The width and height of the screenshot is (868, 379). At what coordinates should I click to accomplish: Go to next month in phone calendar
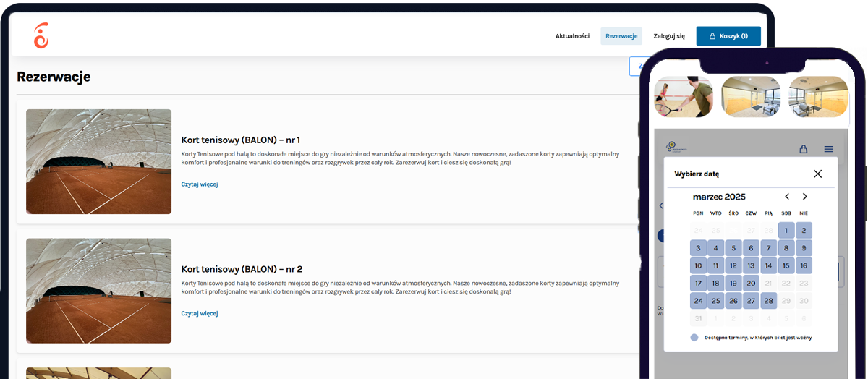pyautogui.click(x=804, y=197)
